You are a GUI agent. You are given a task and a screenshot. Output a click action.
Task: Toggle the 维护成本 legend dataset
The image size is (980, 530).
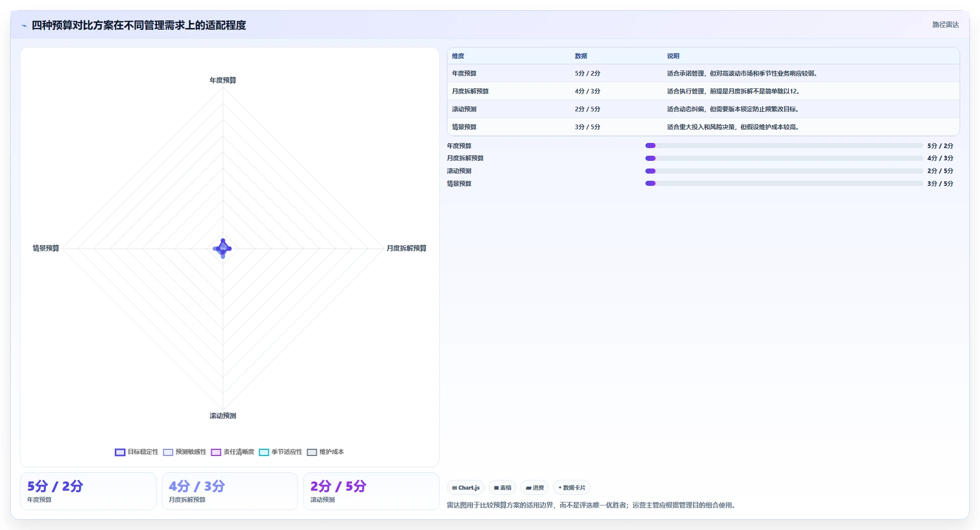(x=325, y=452)
